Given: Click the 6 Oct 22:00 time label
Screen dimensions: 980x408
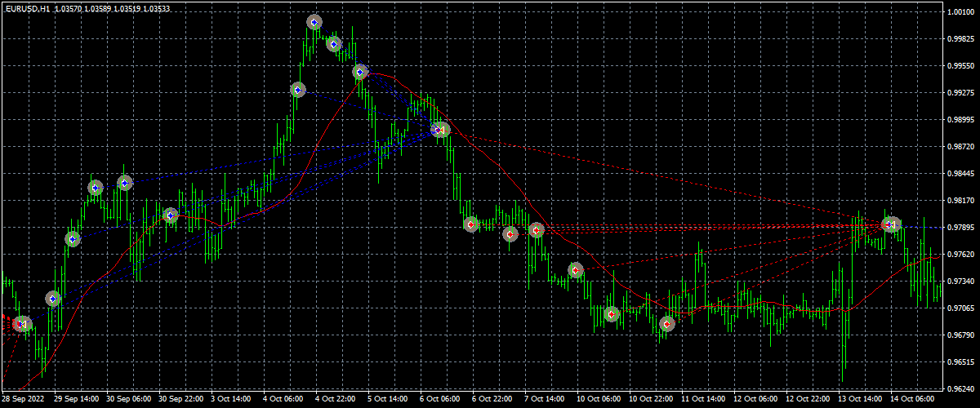Looking at the screenshot, I should 493,401.
